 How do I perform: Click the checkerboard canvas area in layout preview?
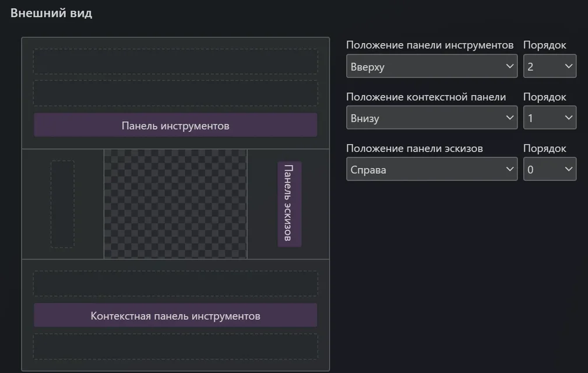(x=175, y=204)
